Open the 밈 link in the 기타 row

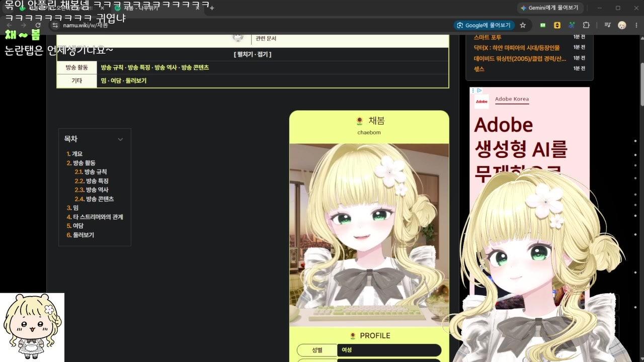pyautogui.click(x=103, y=80)
